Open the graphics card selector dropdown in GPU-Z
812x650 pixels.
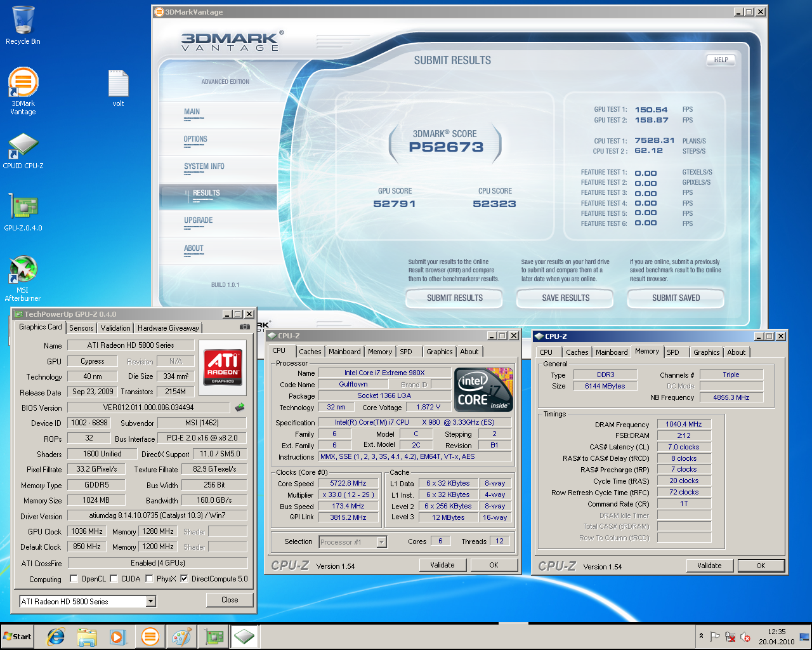[x=151, y=601]
